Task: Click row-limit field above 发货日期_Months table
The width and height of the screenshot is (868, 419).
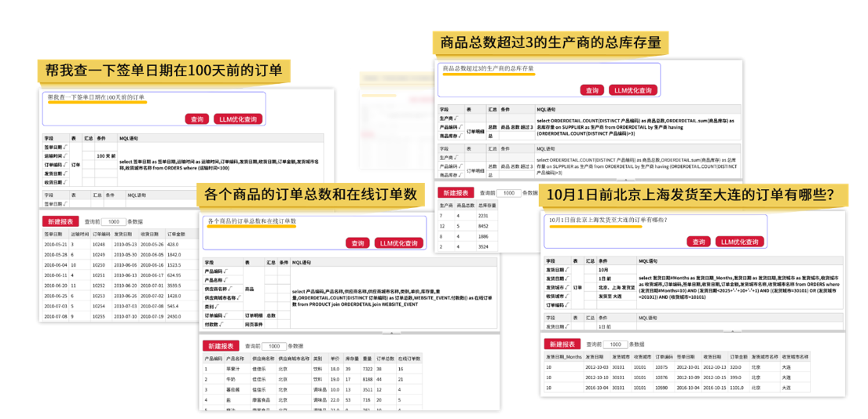Action: click(615, 344)
